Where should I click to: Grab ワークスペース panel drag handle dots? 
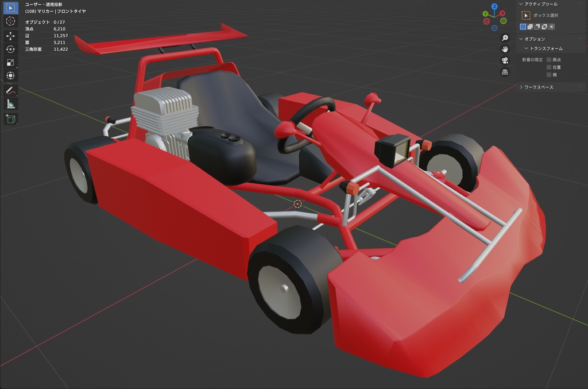[x=581, y=87]
